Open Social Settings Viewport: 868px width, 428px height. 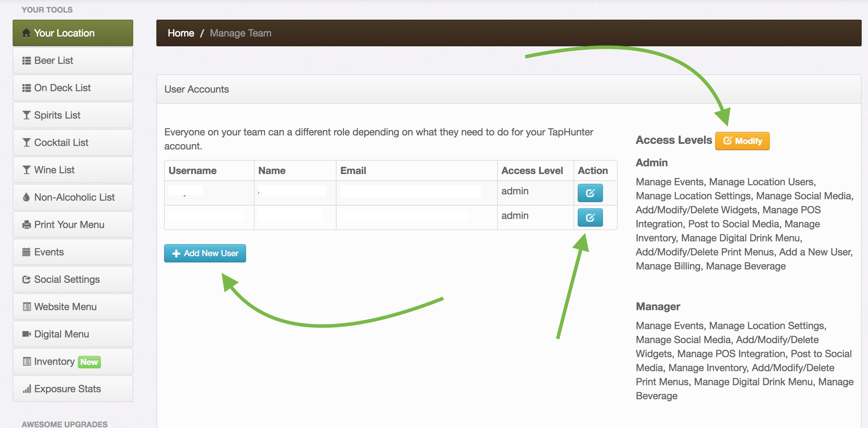point(73,279)
